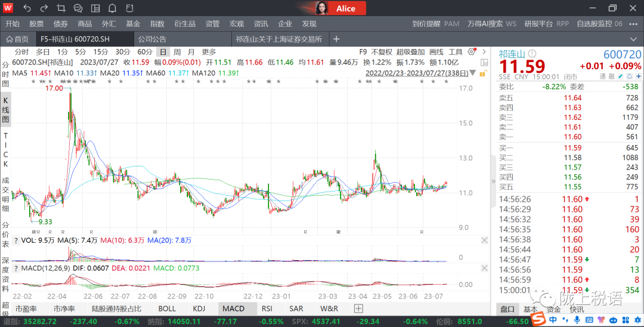Open 宏观 menu
This screenshot has height=327, width=644.
click(237, 24)
